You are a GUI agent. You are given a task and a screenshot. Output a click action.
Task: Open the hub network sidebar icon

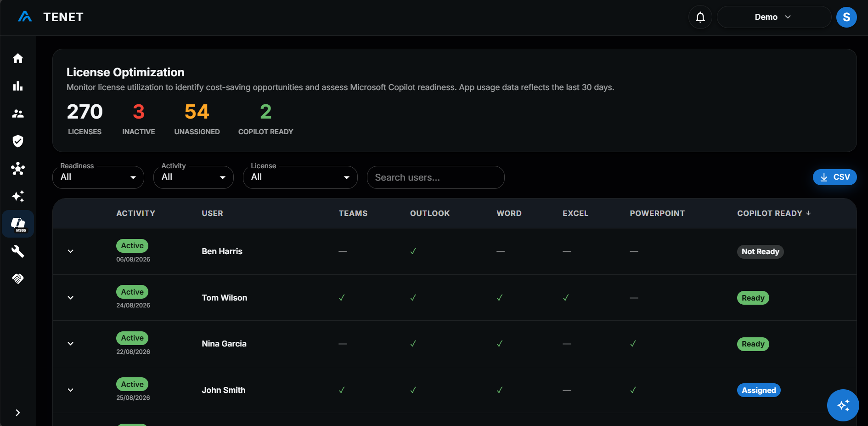18,169
